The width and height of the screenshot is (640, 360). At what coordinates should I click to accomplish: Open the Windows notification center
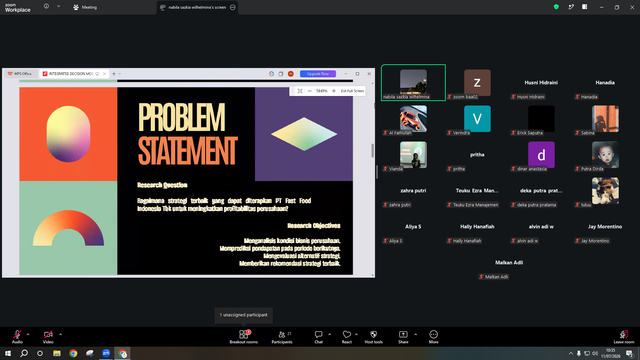coord(629,353)
